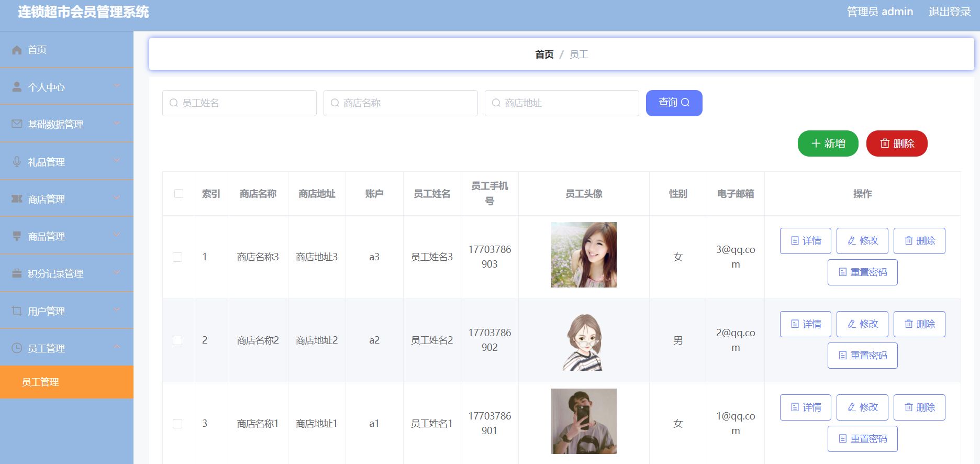Click 退出登录 to log out
Screen dimensions: 980x464
950,12
